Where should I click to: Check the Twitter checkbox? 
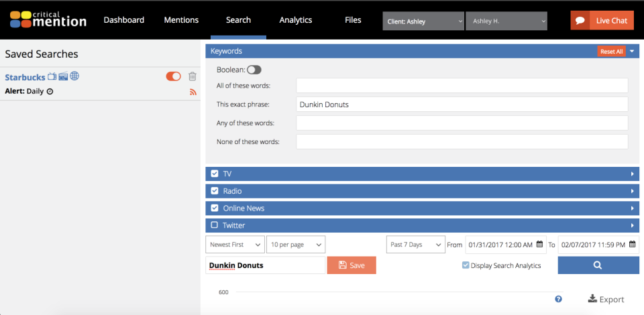215,225
